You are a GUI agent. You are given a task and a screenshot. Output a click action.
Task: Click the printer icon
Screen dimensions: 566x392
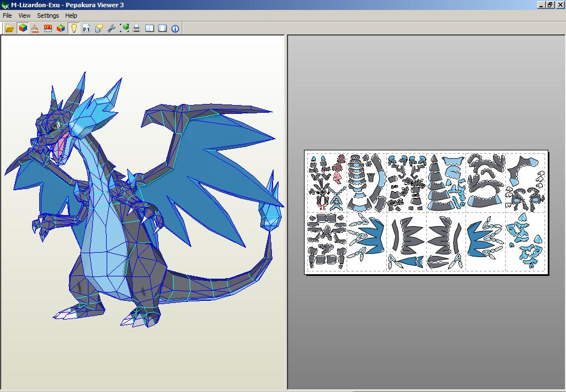[x=137, y=28]
